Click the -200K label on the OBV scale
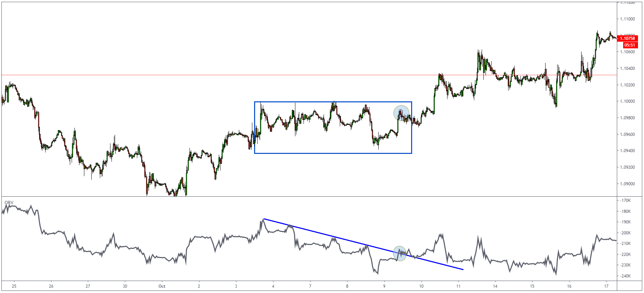The width and height of the screenshot is (644, 293). click(x=626, y=233)
